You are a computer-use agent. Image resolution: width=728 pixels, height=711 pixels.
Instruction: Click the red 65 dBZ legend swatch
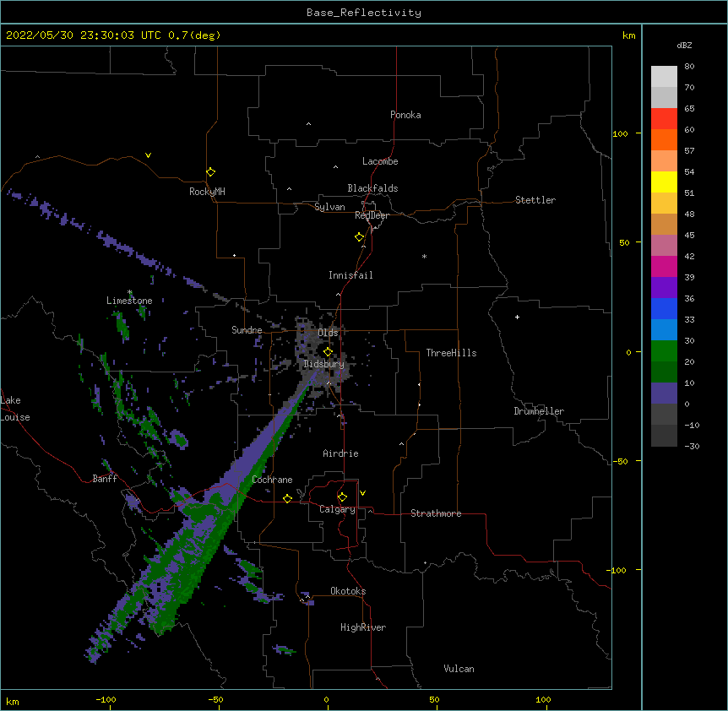point(664,118)
